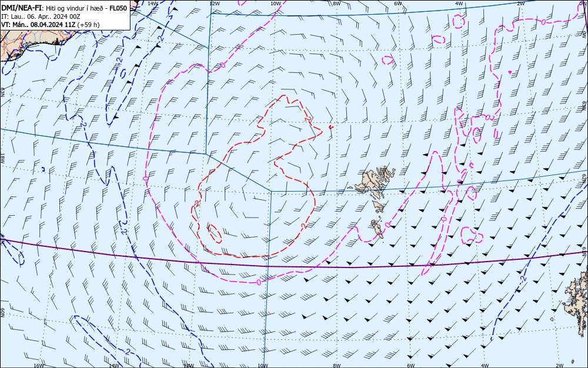Click the 16W longitude label on bottom edge
Viewport: 588px width, 368px height.
[x=39, y=366]
